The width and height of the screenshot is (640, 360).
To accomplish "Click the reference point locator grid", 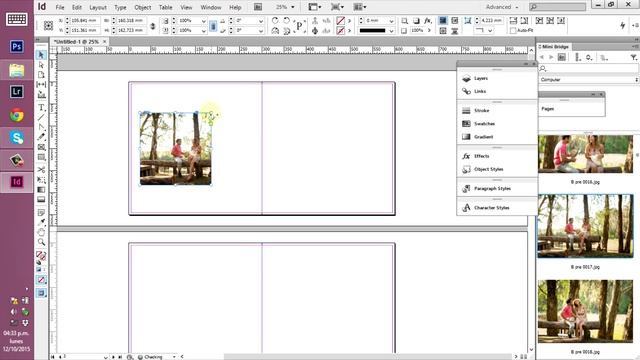I will coord(48,25).
